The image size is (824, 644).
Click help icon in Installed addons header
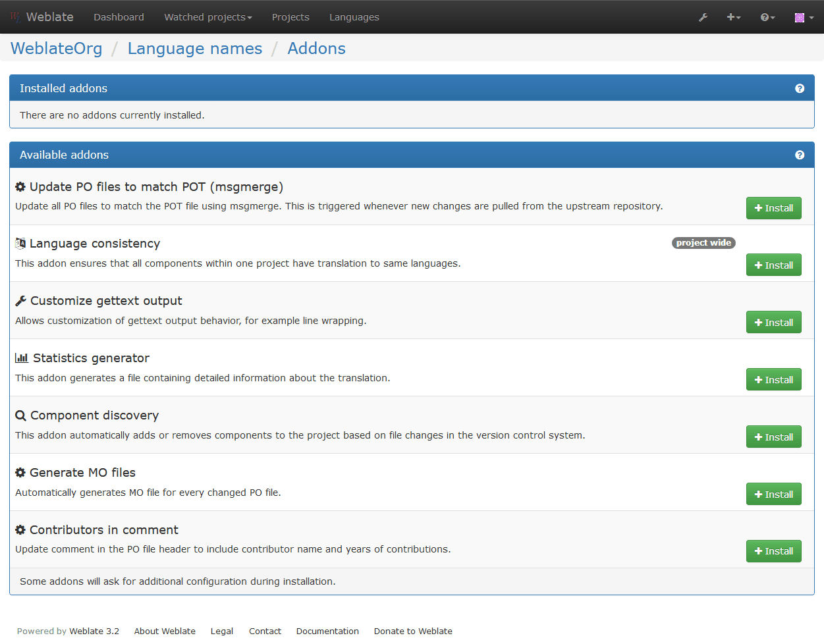click(x=800, y=88)
